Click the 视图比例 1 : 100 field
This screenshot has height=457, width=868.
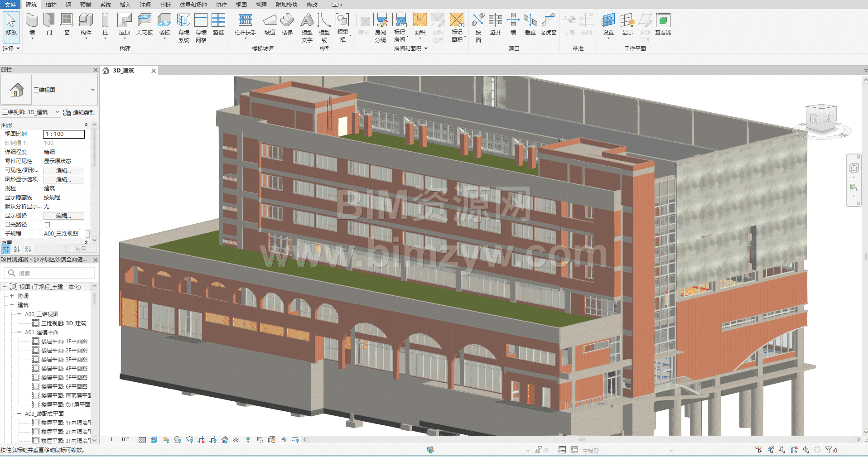point(64,134)
